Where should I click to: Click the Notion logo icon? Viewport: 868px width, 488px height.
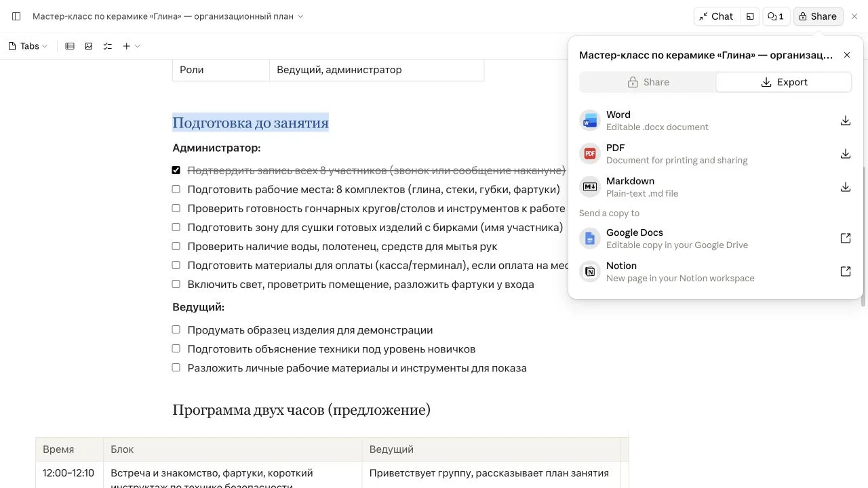pos(590,272)
